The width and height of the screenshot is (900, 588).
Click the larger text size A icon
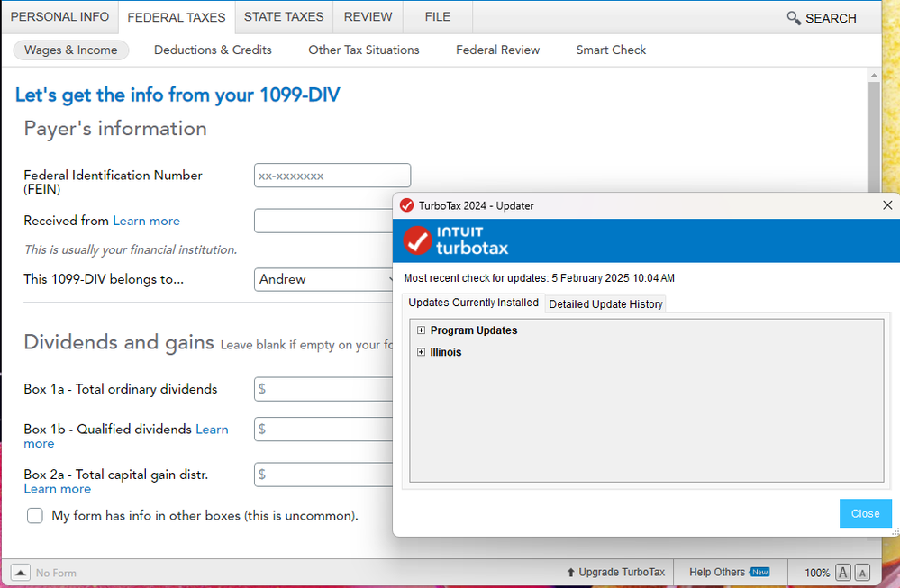tap(843, 573)
